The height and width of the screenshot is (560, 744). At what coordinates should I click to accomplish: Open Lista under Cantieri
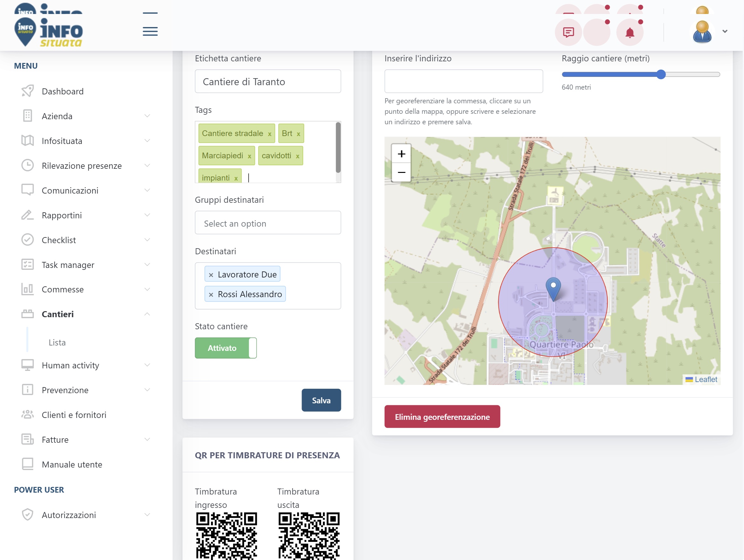tap(57, 342)
